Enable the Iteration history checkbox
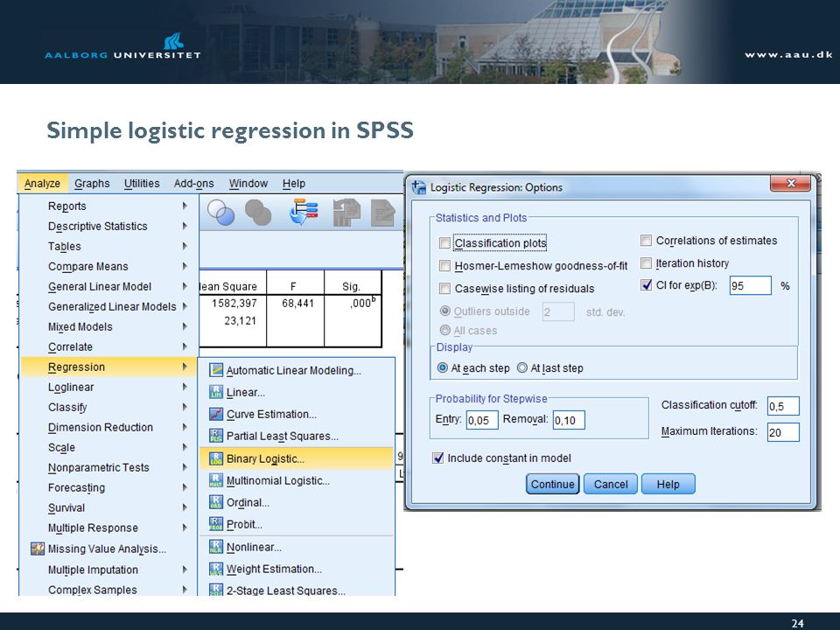This screenshot has height=630, width=840. pyautogui.click(x=646, y=263)
